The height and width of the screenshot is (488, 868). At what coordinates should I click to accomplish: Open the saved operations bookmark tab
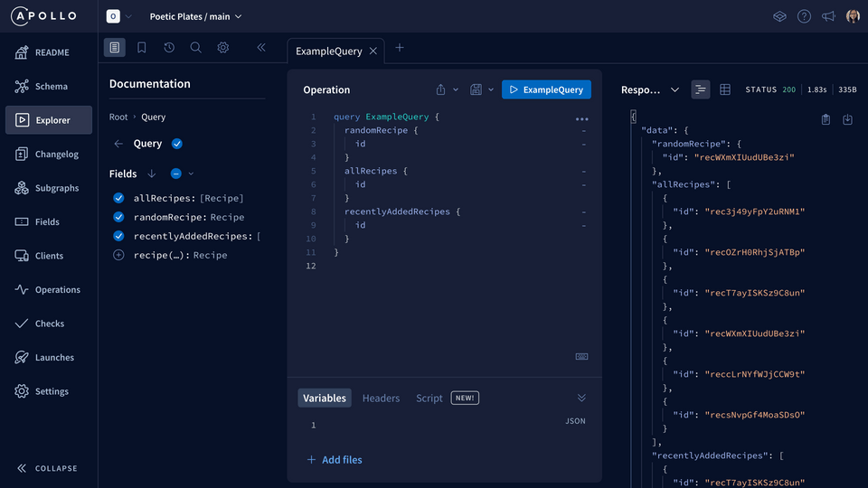pos(142,48)
